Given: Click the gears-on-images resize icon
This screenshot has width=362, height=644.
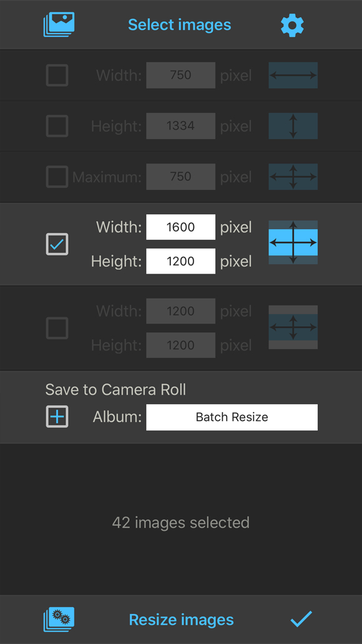Looking at the screenshot, I should [59, 620].
